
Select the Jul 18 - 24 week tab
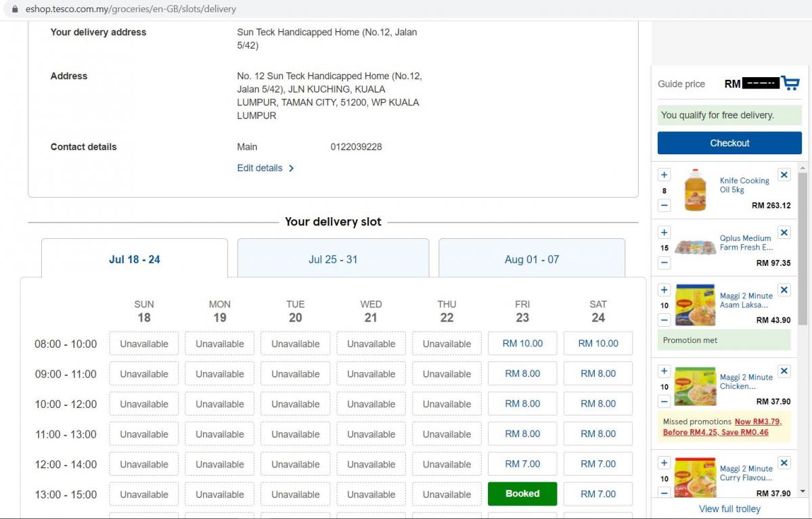click(135, 259)
